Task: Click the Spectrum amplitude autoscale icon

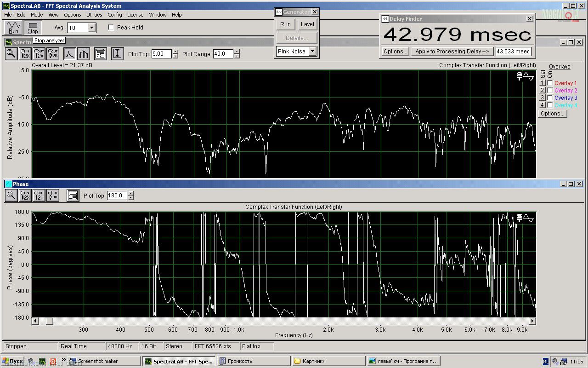Action: pyautogui.click(x=118, y=54)
